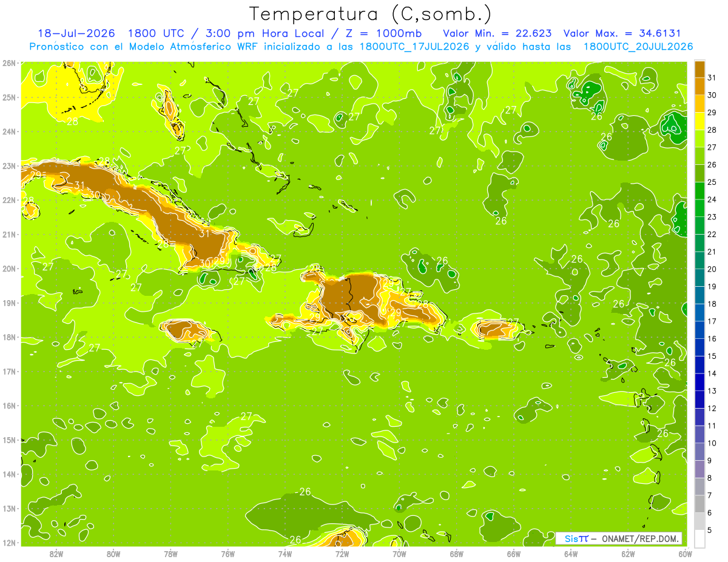The width and height of the screenshot is (728, 562).
Task: Click the "20N" latitude axis label
Action: pyautogui.click(x=8, y=269)
